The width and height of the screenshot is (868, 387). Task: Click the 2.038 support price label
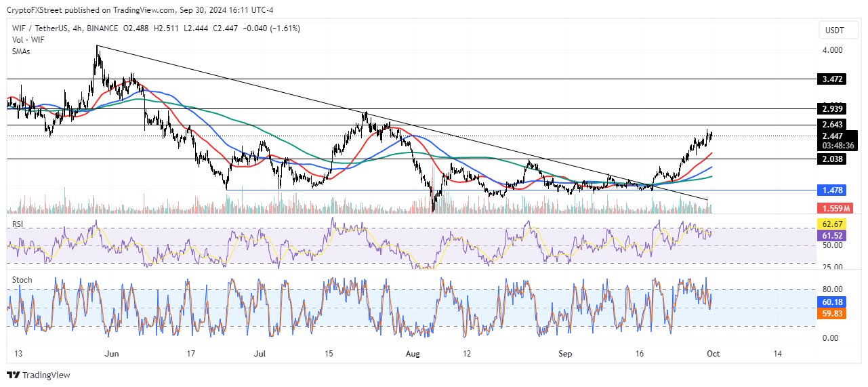[833, 159]
